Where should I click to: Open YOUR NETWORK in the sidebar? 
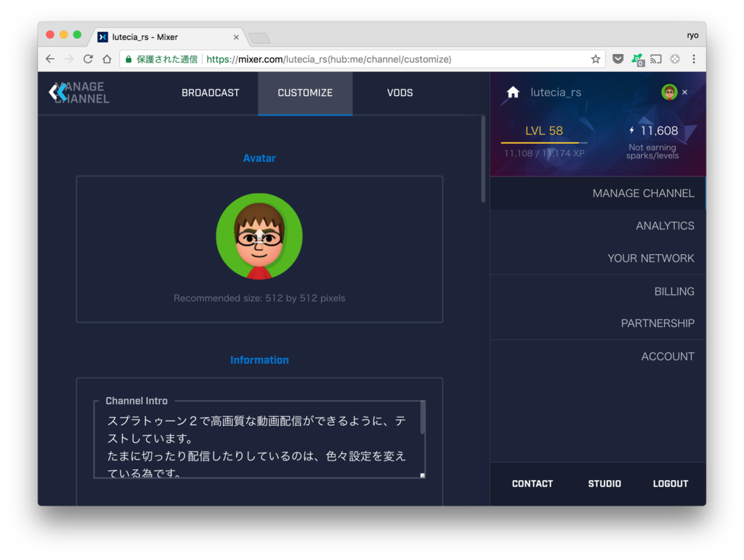click(598, 258)
